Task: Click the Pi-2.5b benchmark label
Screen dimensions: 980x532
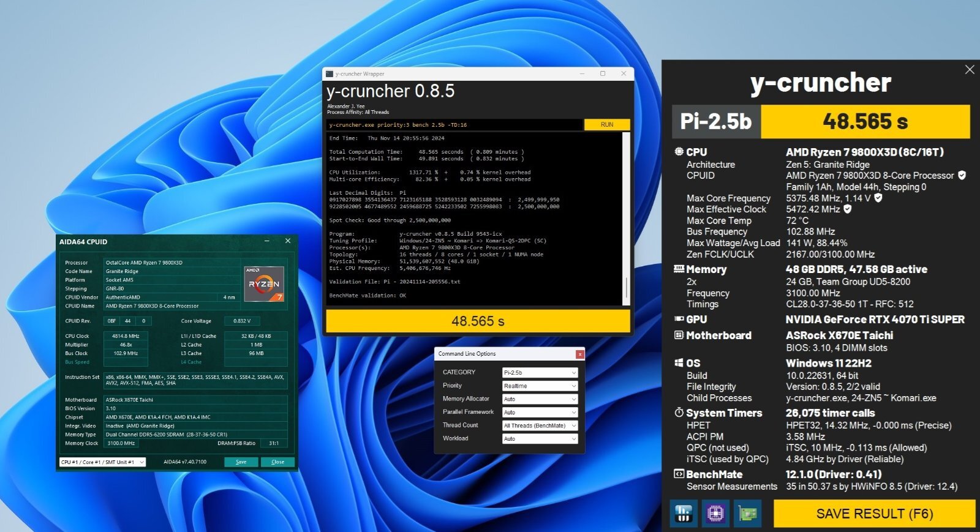Action: [x=716, y=121]
